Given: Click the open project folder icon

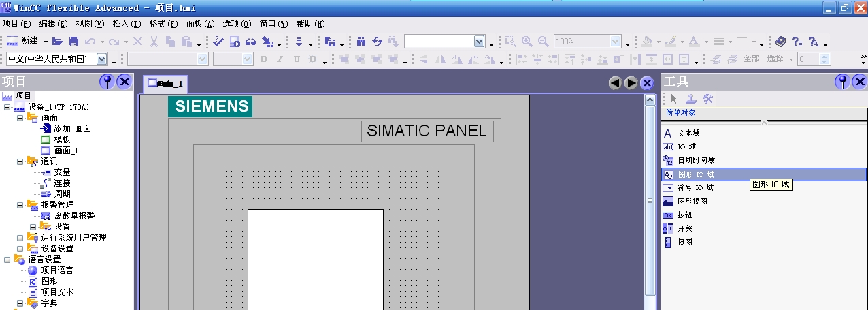Looking at the screenshot, I should tap(58, 42).
